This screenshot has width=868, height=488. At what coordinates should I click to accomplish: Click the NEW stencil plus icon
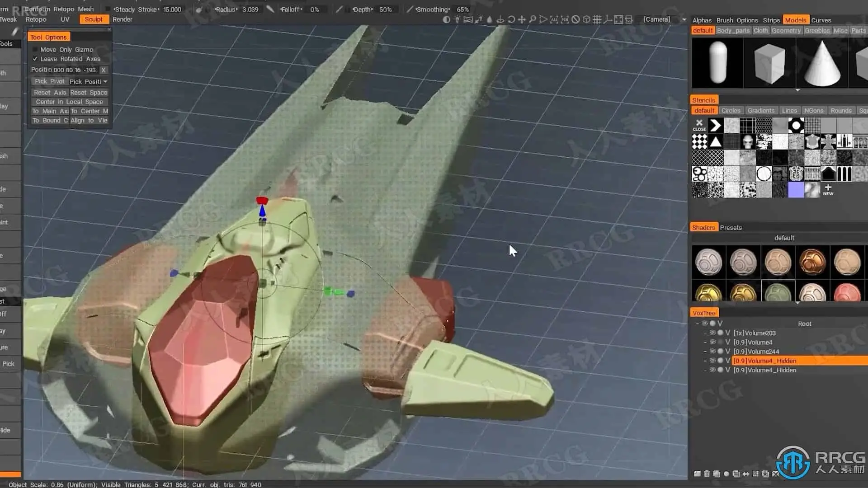828,189
